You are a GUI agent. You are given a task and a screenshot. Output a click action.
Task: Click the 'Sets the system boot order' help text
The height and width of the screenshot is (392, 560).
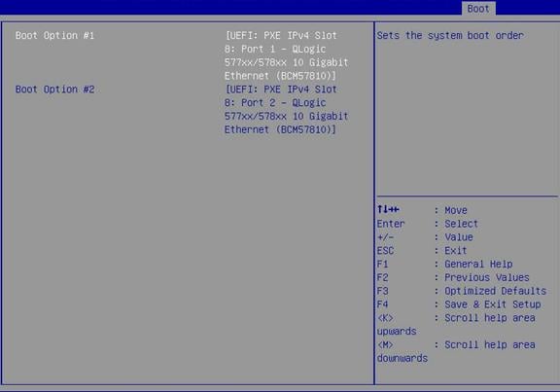tap(450, 35)
